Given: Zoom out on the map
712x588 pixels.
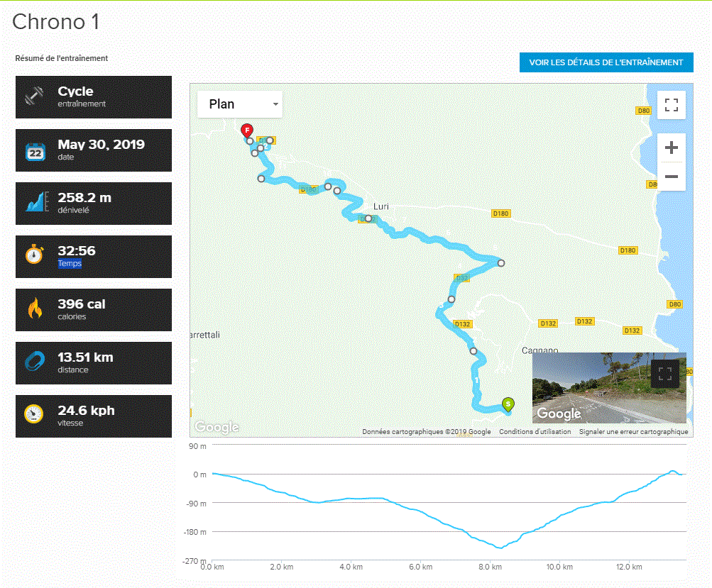Looking at the screenshot, I should [x=671, y=177].
